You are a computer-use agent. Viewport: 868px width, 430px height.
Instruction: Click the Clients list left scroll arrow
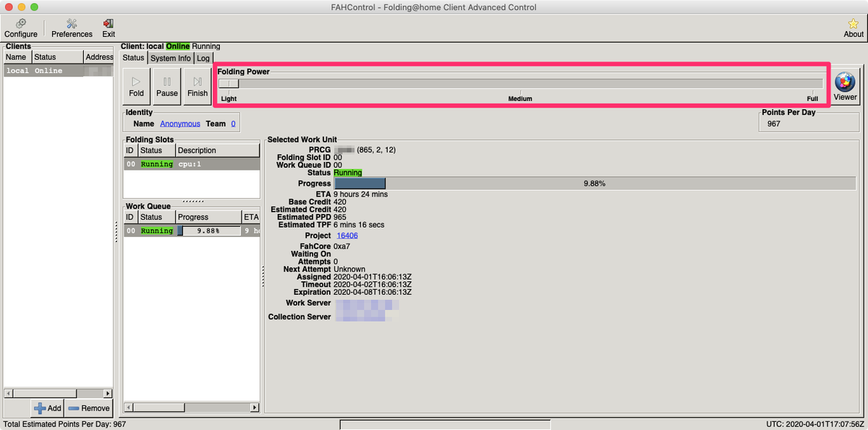point(9,393)
